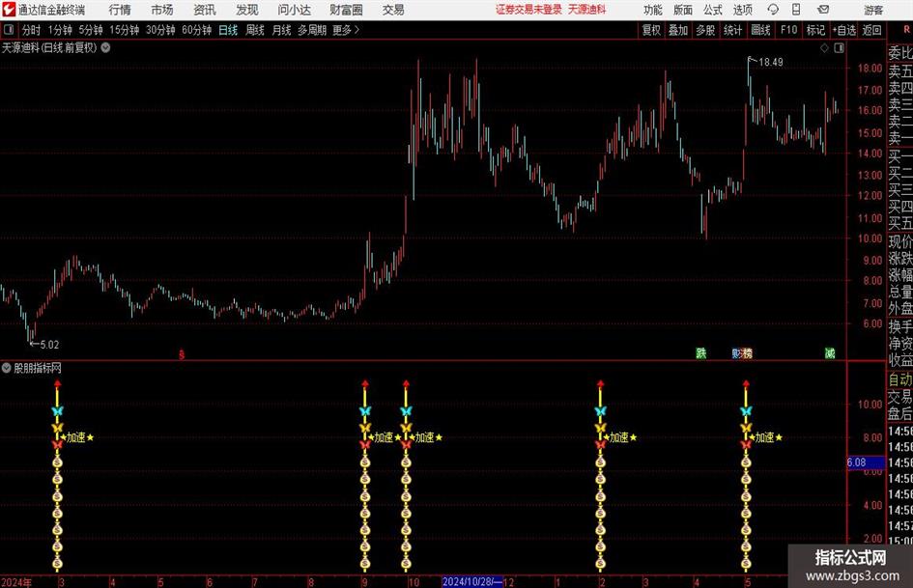Image resolution: width=913 pixels, height=588 pixels.
Task: Click the mobile phone icon
Action: 796,10
